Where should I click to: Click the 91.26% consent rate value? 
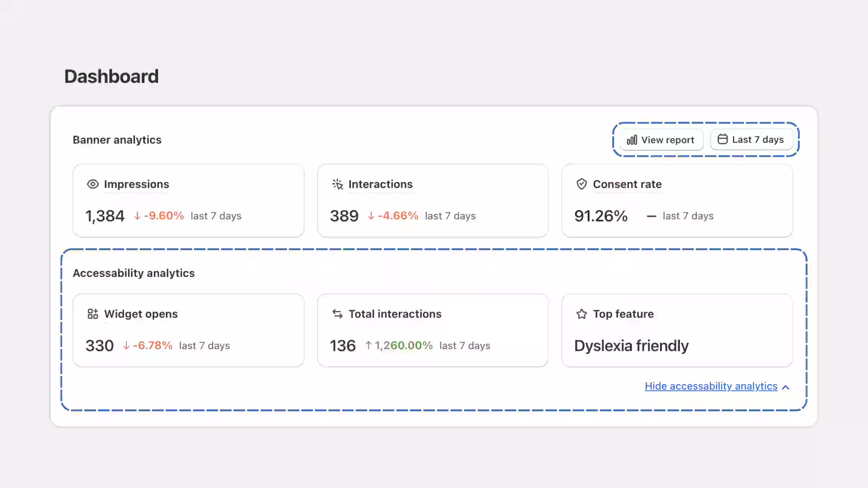click(601, 216)
